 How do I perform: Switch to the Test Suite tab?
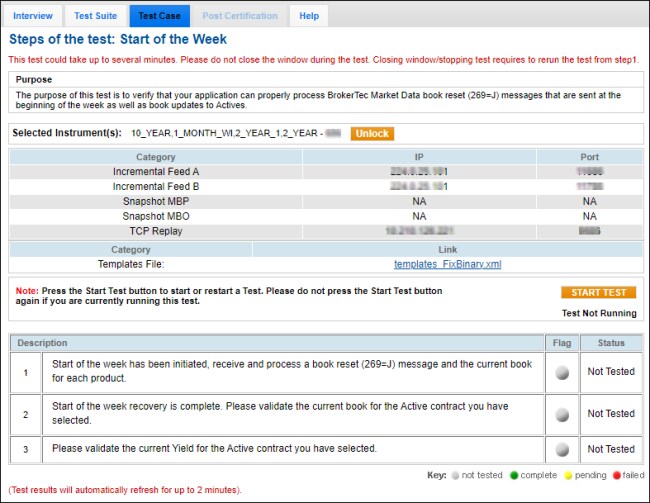pyautogui.click(x=96, y=16)
